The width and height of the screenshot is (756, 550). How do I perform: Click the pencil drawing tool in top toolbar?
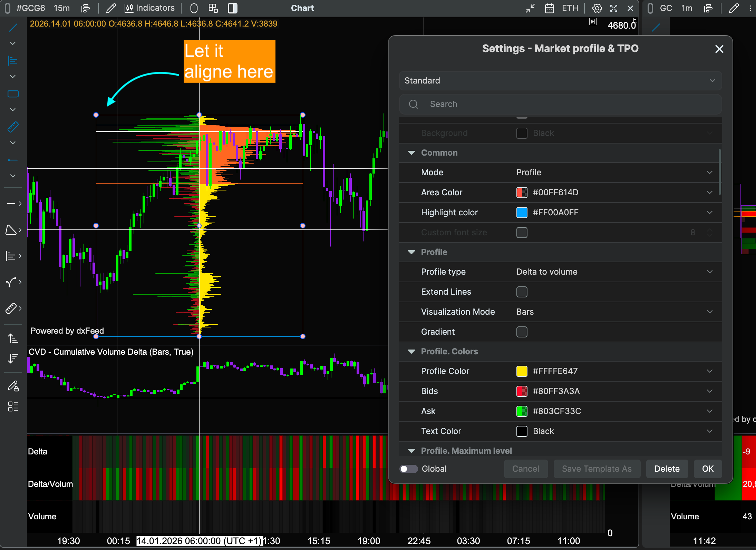pyautogui.click(x=111, y=8)
